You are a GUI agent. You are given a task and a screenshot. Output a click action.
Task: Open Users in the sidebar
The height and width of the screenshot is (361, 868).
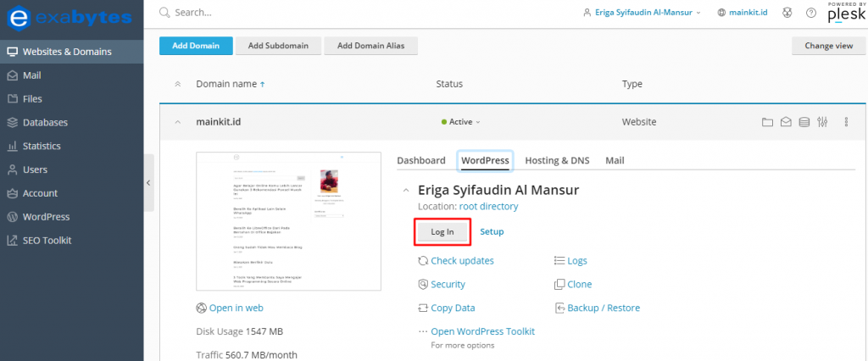pyautogui.click(x=71, y=169)
